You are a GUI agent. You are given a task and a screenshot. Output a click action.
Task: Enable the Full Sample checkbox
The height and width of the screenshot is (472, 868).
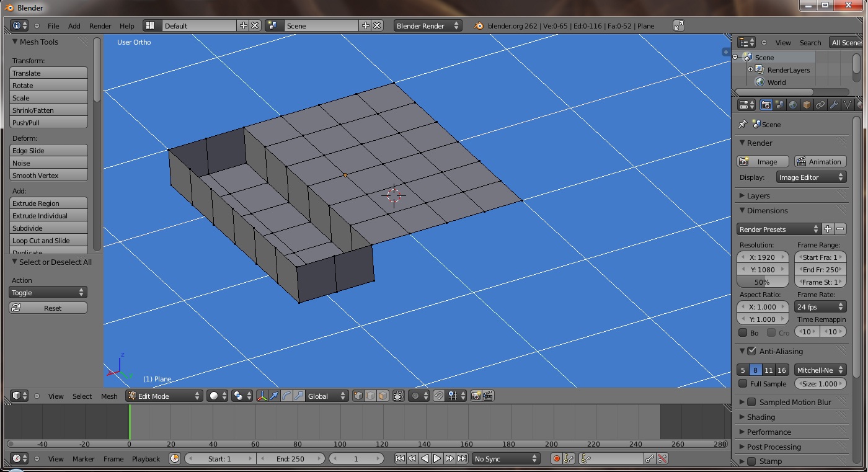click(x=743, y=384)
